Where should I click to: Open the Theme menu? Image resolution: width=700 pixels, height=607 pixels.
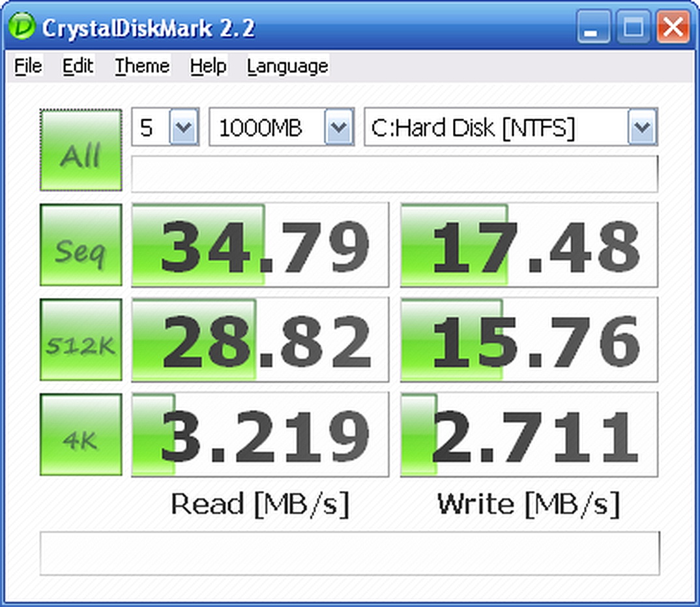point(142,66)
